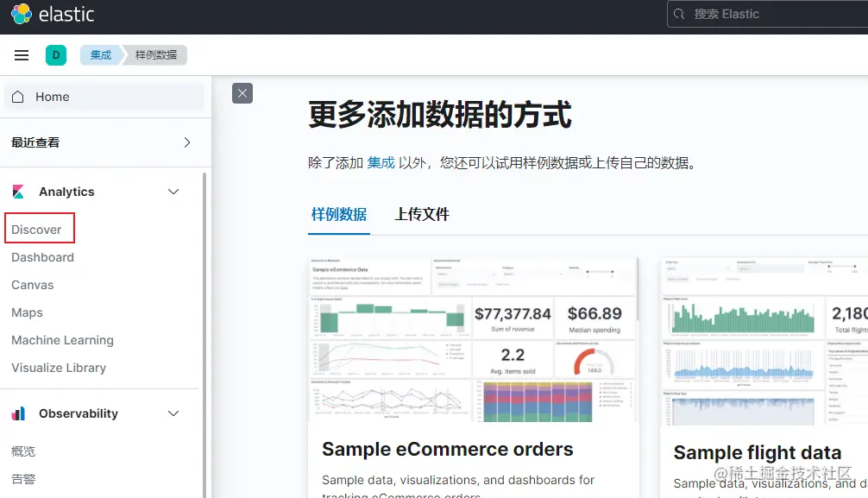The width and height of the screenshot is (868, 498).
Task: Open Visualize Library in sidebar
Action: (59, 368)
